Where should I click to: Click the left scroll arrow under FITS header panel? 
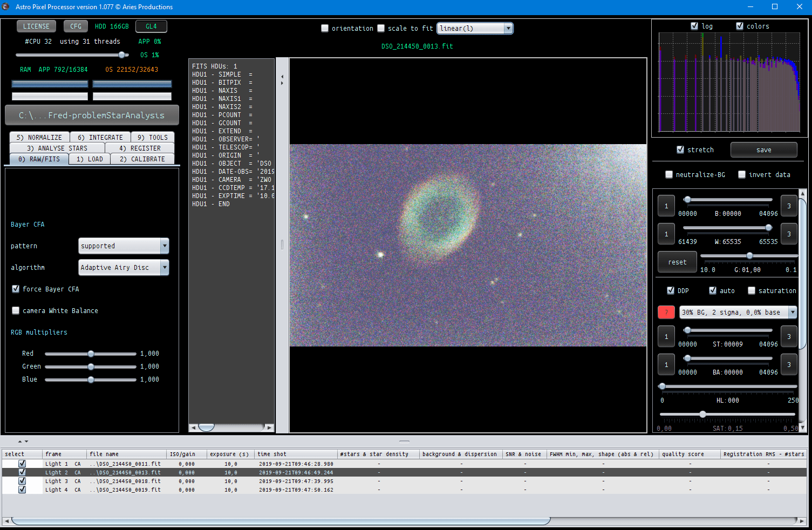pos(193,427)
